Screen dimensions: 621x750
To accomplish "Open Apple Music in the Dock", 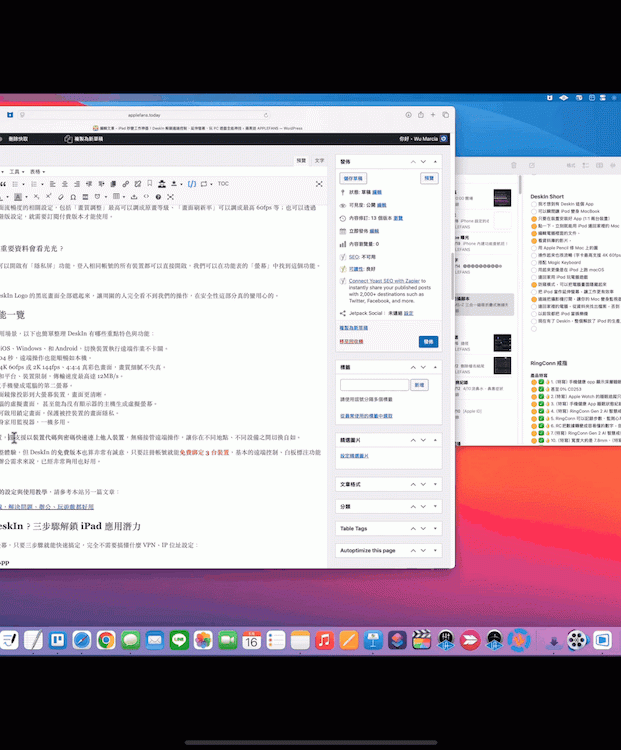I will [324, 639].
